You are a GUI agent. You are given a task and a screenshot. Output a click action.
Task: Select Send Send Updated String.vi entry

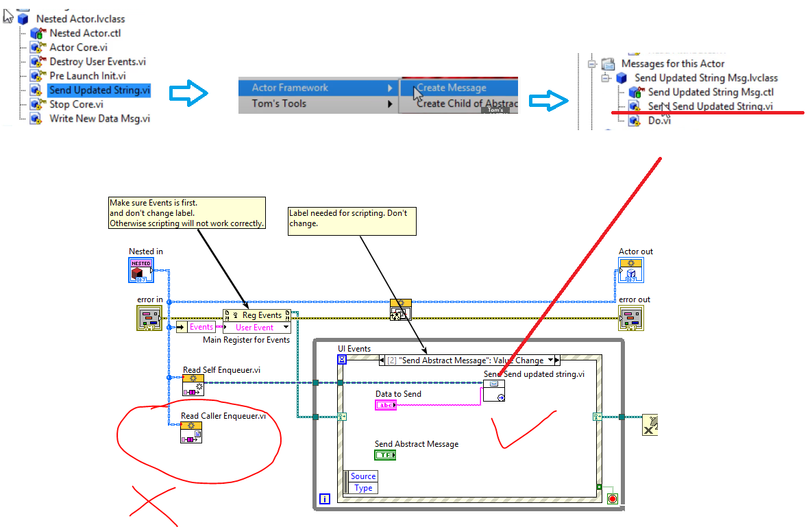pyautogui.click(x=710, y=106)
